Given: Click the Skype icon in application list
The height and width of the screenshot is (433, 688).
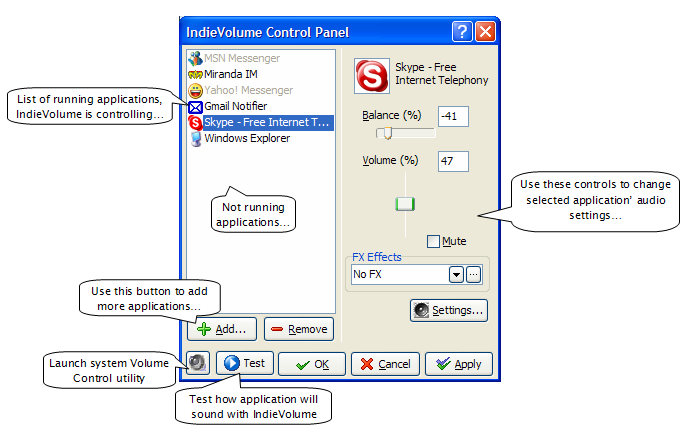Looking at the screenshot, I should tap(195, 122).
